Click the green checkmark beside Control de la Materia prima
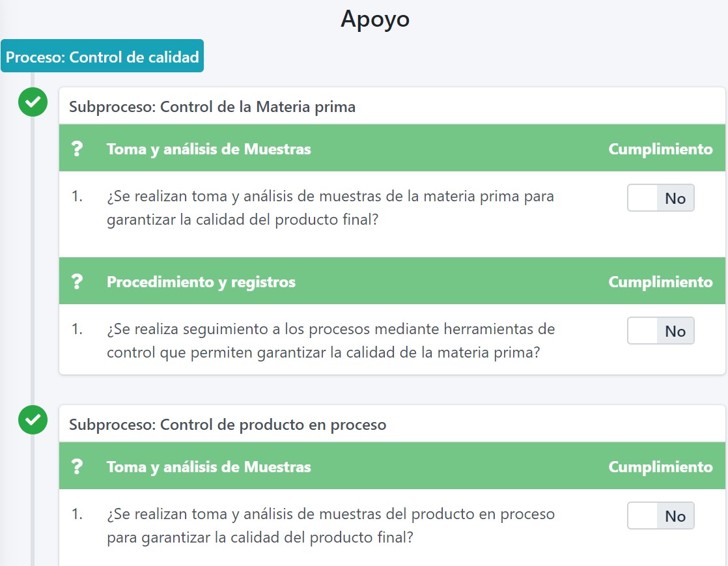The image size is (728, 566). (x=33, y=102)
